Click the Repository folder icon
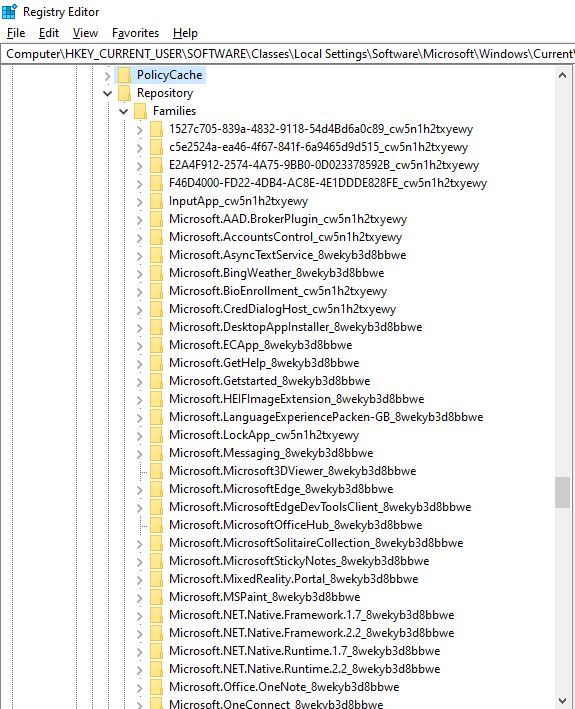 124,93
